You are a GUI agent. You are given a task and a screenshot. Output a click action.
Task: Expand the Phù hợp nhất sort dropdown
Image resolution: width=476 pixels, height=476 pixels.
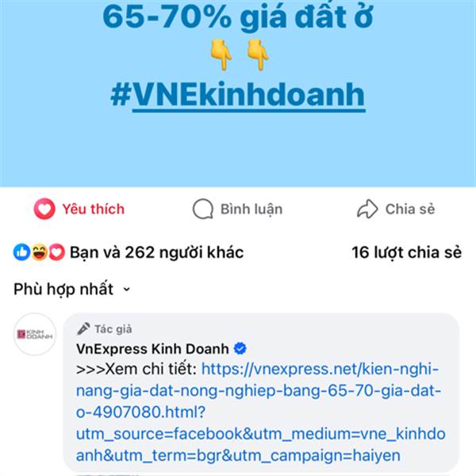(72, 289)
